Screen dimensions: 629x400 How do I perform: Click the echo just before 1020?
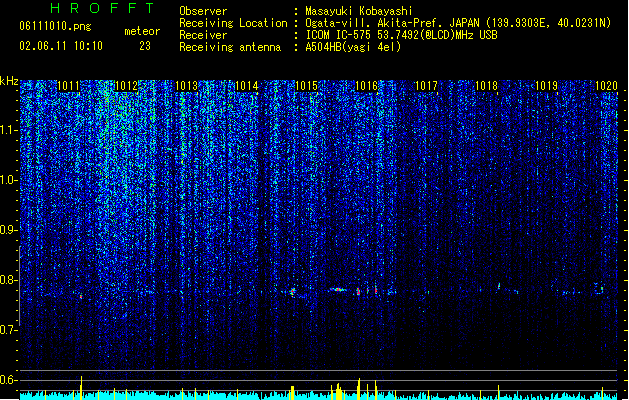[x=601, y=288]
